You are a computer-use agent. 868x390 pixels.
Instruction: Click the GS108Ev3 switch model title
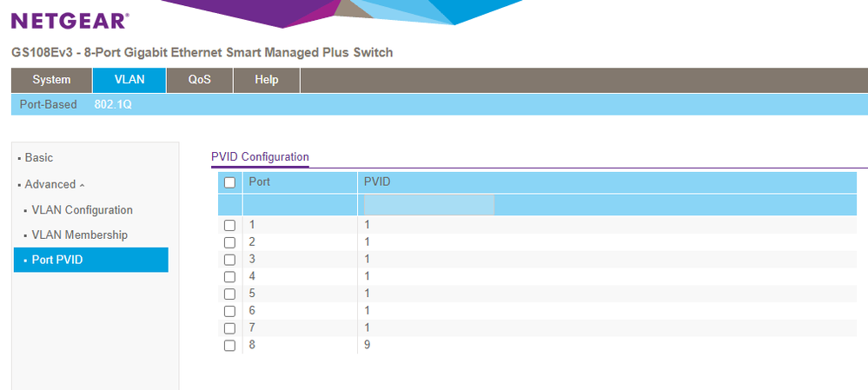[x=202, y=53]
